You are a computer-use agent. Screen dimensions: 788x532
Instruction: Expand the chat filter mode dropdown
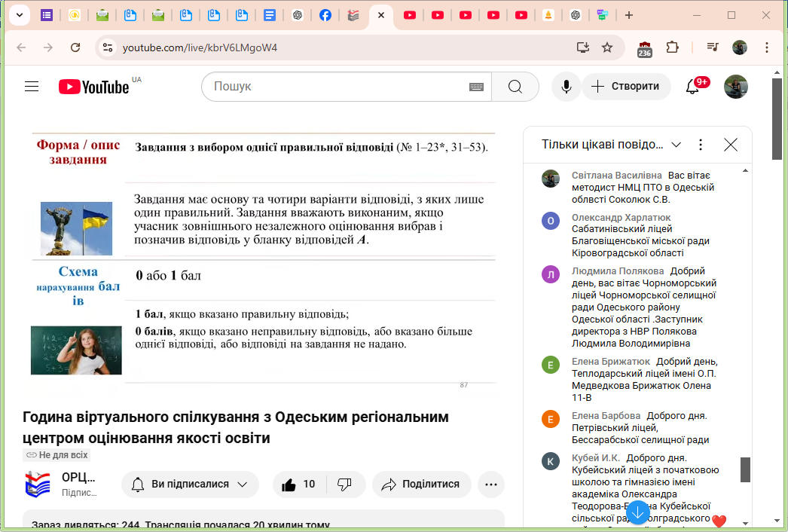[676, 145]
